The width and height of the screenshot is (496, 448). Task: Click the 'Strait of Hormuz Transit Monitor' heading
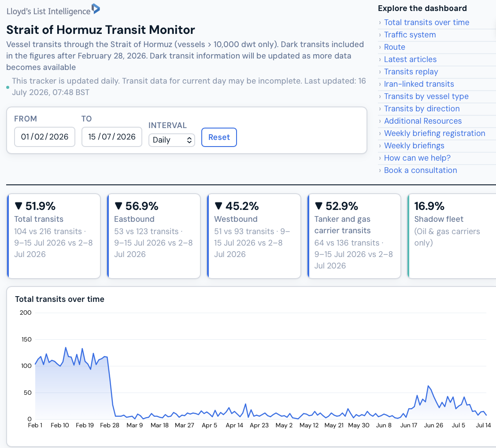coord(100,29)
